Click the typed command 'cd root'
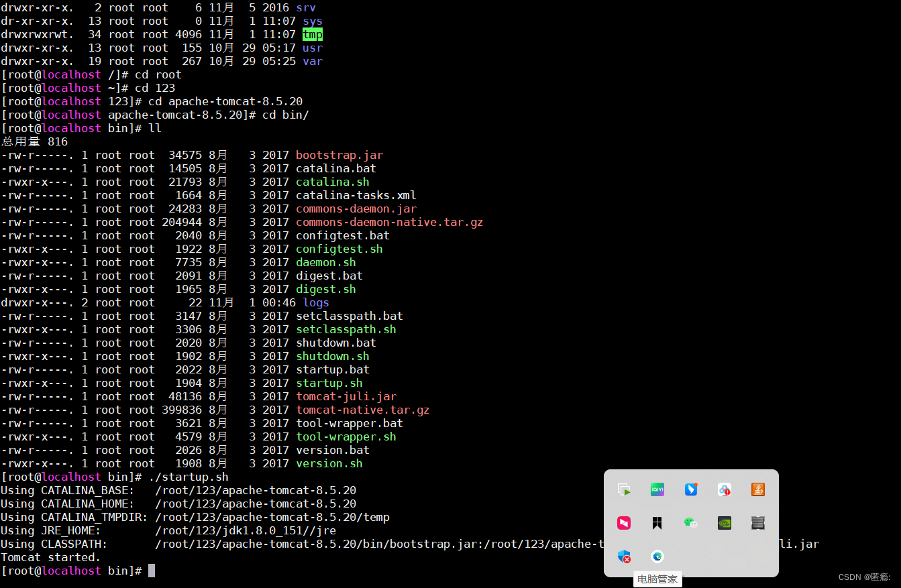 158,74
